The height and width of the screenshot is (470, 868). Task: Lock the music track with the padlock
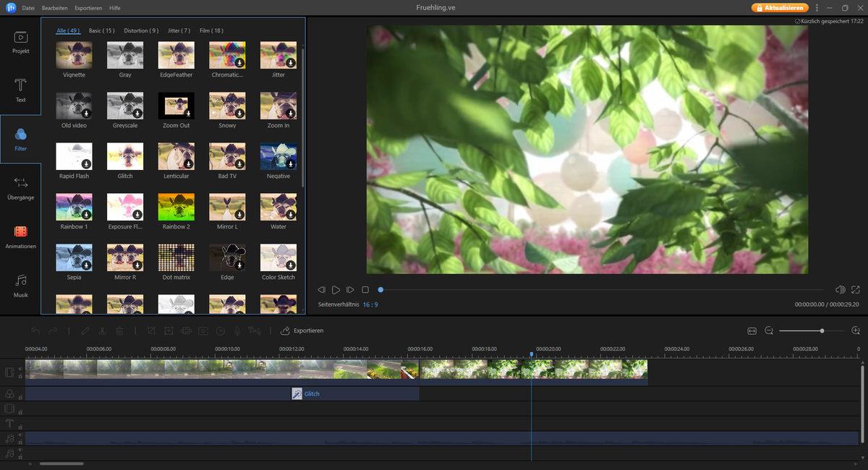[x=20, y=443]
